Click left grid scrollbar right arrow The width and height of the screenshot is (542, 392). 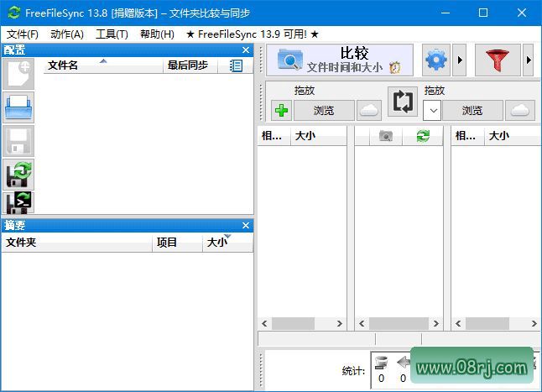click(x=340, y=323)
